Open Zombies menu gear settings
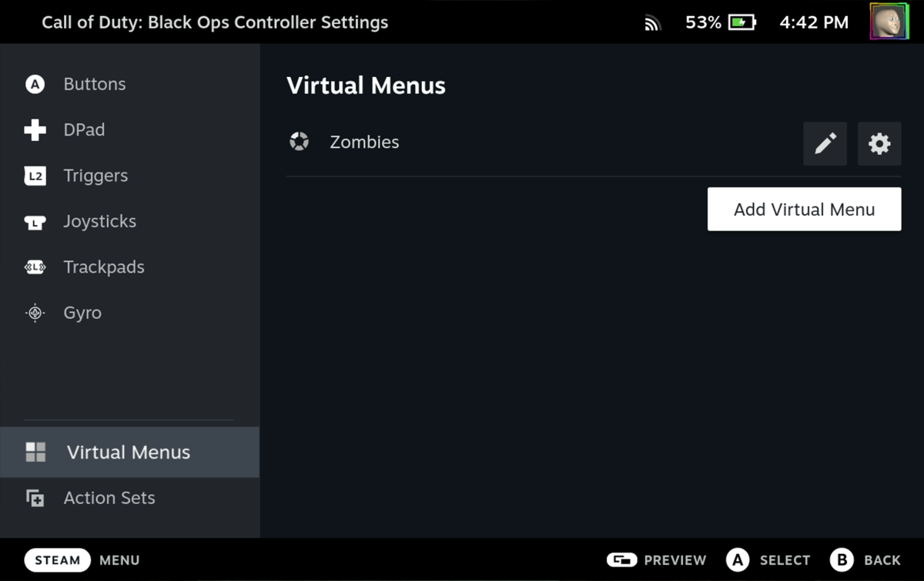This screenshot has height=581, width=924. click(879, 143)
